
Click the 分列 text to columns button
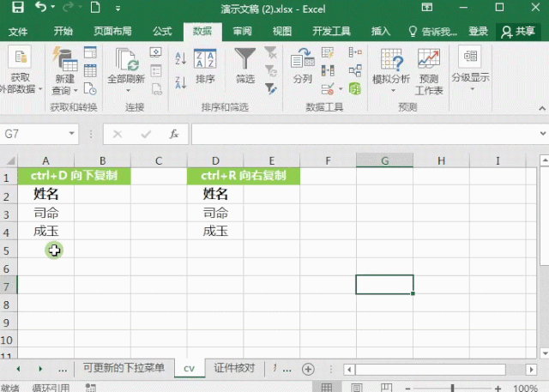[x=303, y=67]
